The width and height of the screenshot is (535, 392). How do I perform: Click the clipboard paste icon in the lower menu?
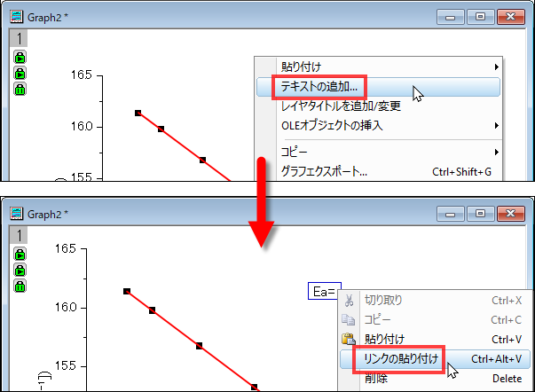pos(349,339)
